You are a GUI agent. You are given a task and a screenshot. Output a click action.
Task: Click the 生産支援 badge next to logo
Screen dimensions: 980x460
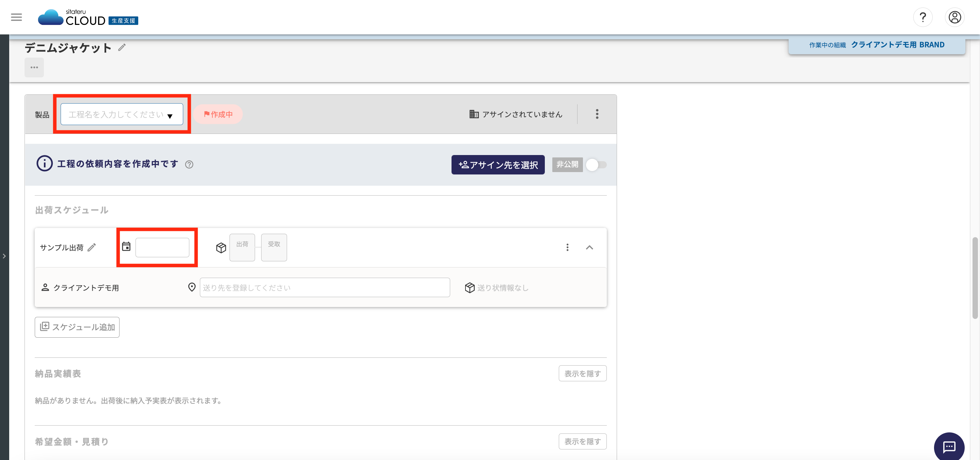coord(123,20)
